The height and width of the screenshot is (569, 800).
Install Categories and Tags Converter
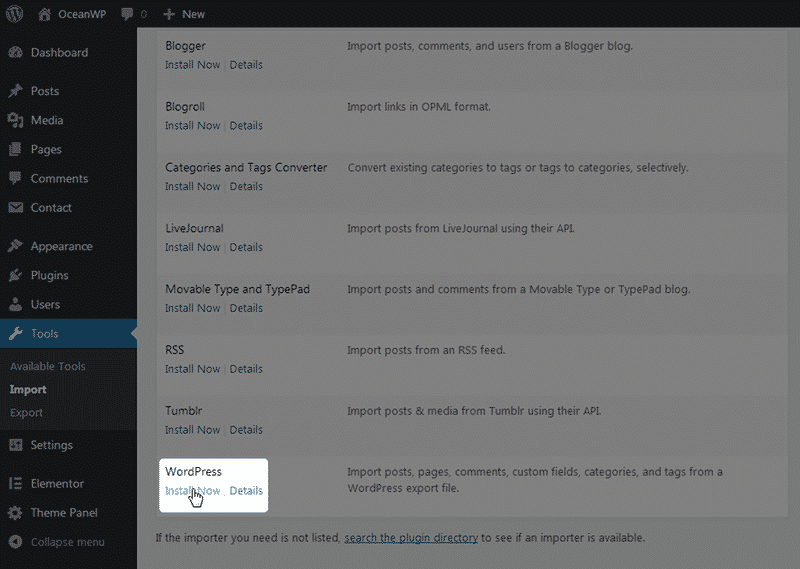click(x=192, y=186)
